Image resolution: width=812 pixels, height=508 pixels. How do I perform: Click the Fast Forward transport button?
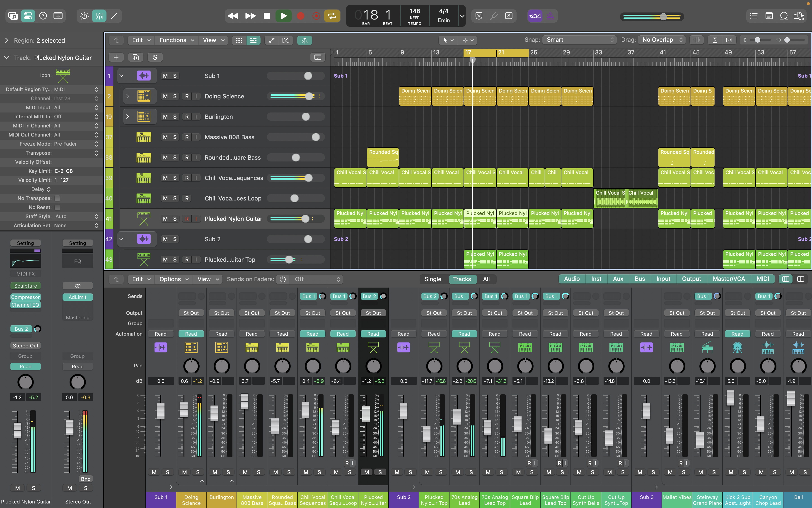pos(250,16)
